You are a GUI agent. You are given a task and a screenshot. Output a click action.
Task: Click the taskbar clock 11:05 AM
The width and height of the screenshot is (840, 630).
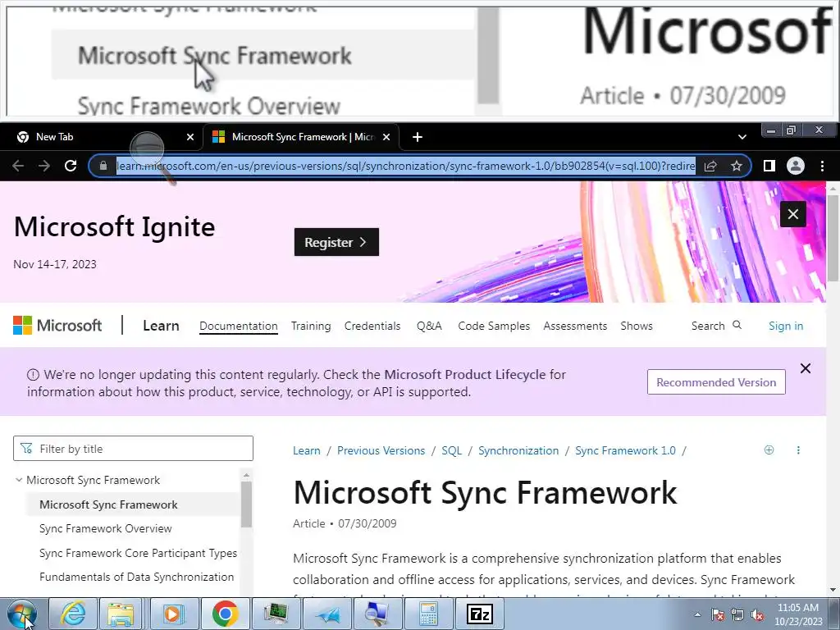click(x=797, y=614)
